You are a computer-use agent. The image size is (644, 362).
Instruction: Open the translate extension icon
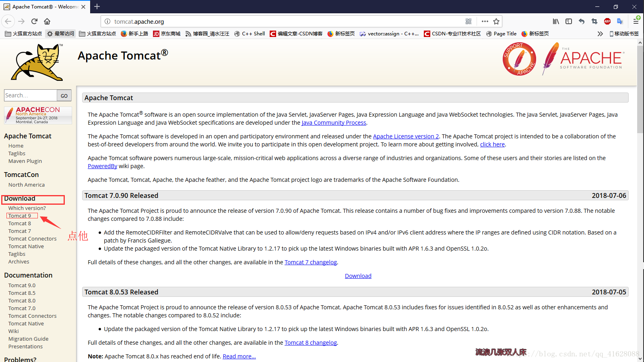click(x=620, y=21)
